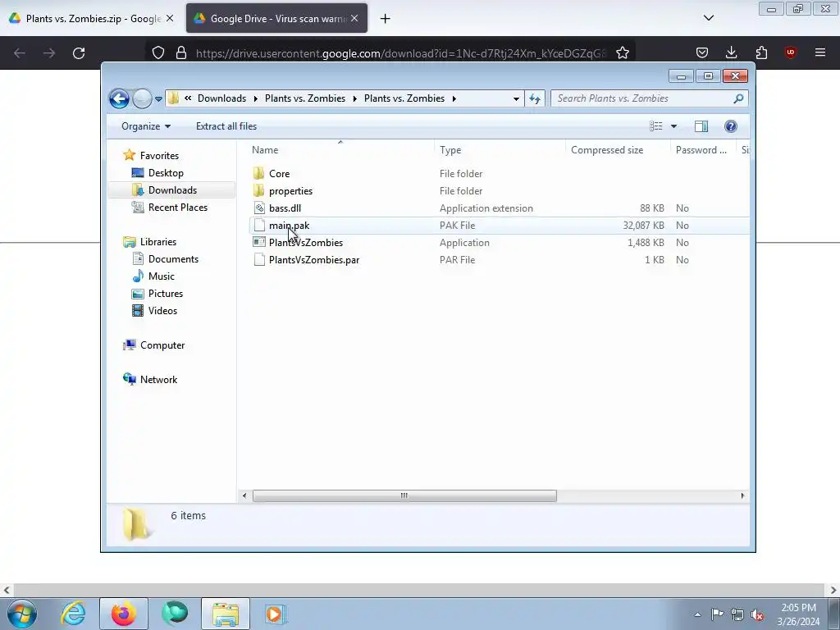This screenshot has width=840, height=630.
Task: Open taskbar clock showing 2:05 PM
Action: [798, 614]
